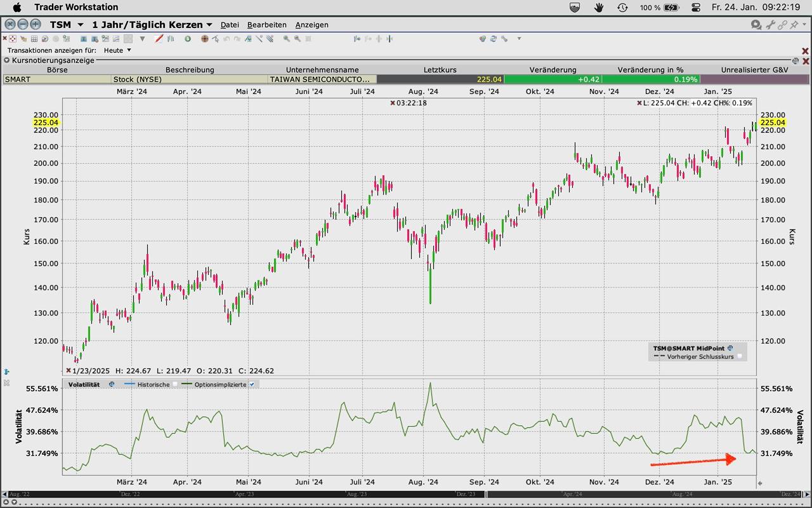Collapse the Kursnotierungsanzeige panel
This screenshot has width=812, height=508.
click(7, 60)
